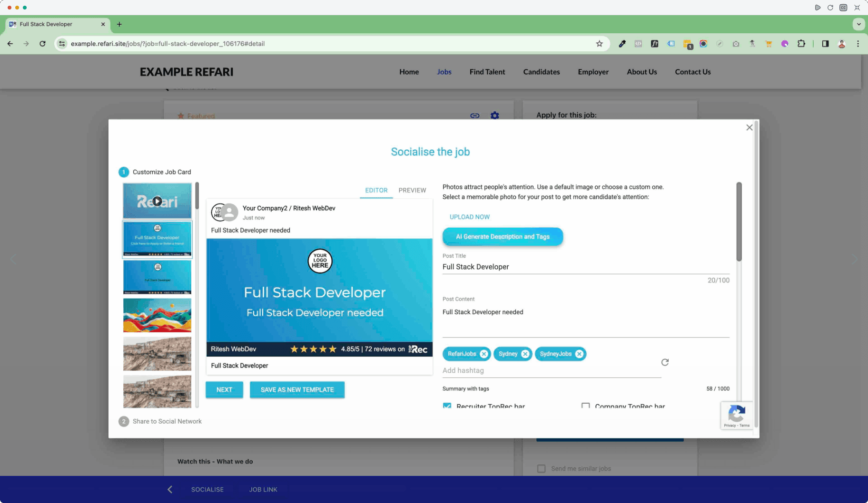
Task: Remove the SydneyJobs hashtag chip
Action: 579,354
